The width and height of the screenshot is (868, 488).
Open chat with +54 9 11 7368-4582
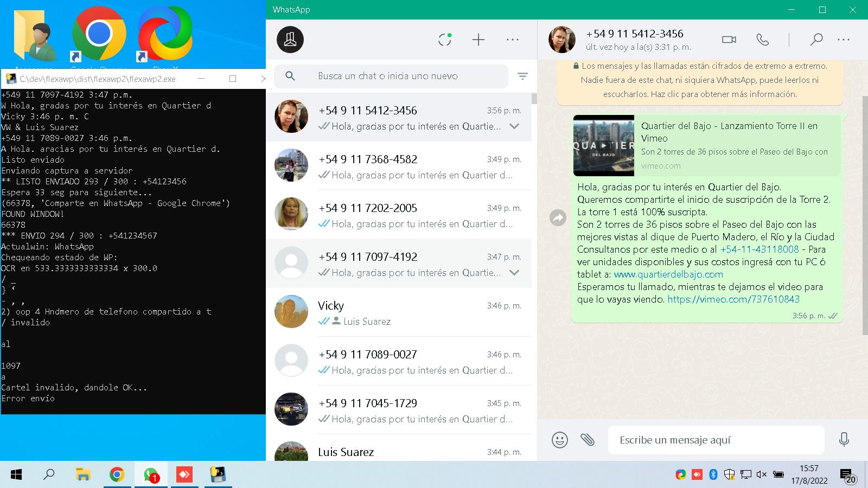pyautogui.click(x=399, y=166)
